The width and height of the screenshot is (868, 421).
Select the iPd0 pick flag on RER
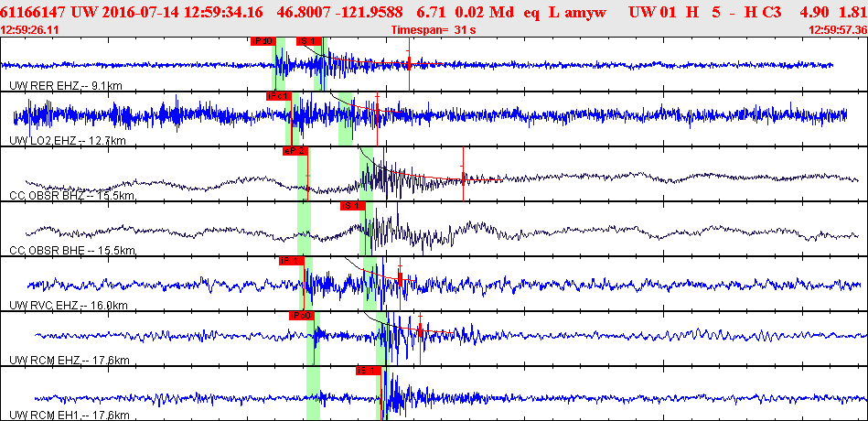(x=262, y=41)
